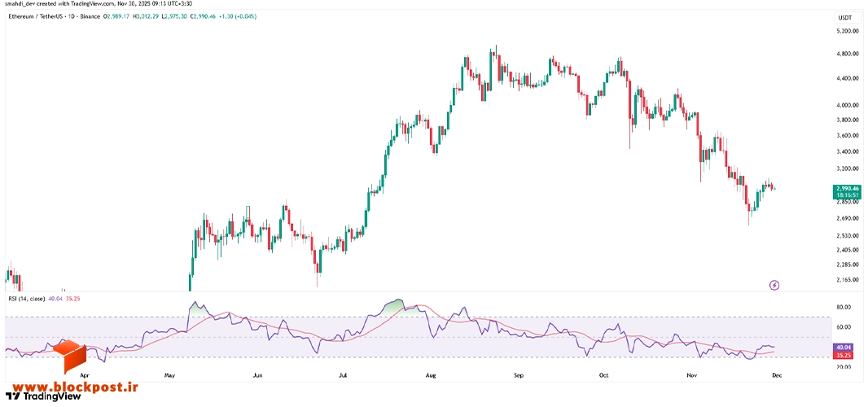868x407 pixels.
Task: Click the high value H3,012.29
Action: (146, 16)
